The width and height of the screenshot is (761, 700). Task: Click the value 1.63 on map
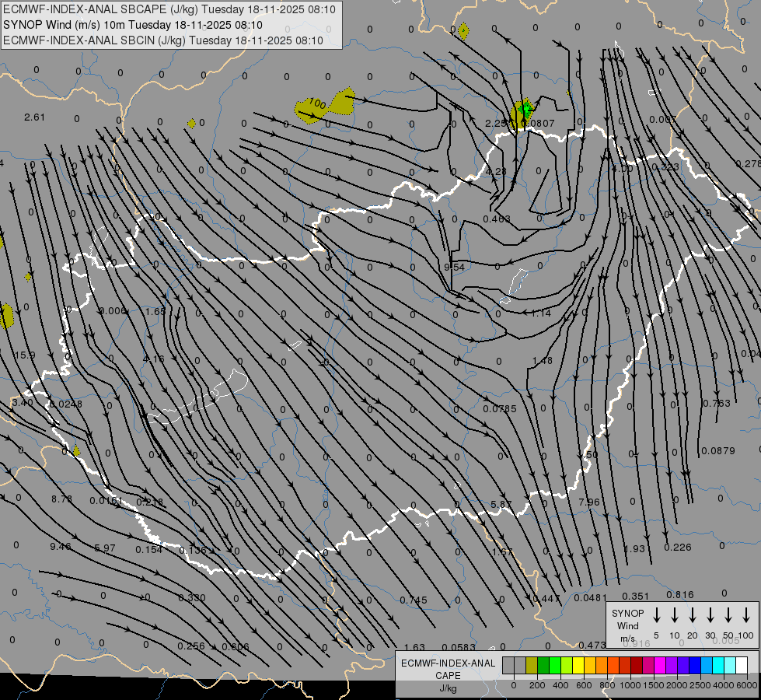point(414,647)
